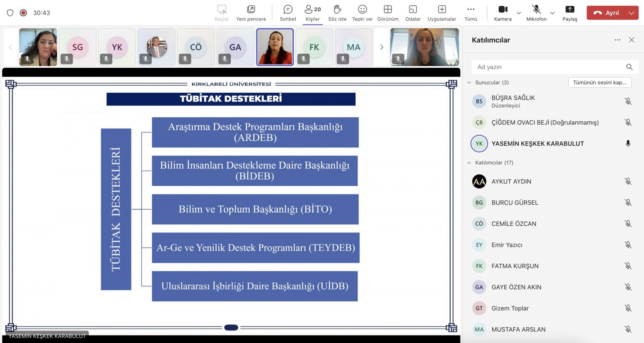Open the Tümü more options menu
This screenshot has height=343, width=644.
click(471, 13)
